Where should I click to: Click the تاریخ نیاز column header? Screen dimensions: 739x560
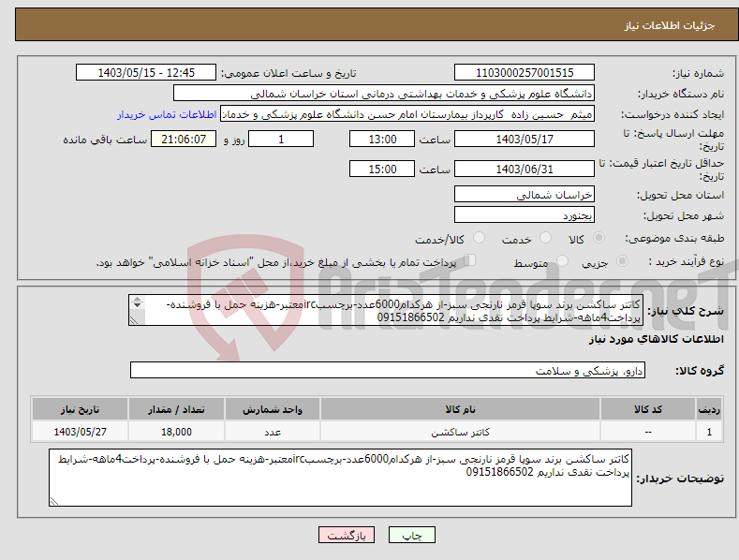pyautogui.click(x=81, y=409)
